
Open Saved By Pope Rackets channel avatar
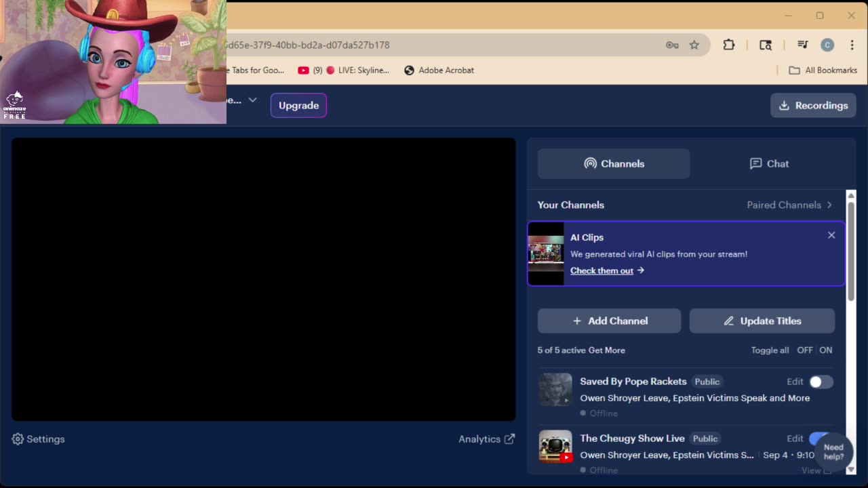pyautogui.click(x=555, y=390)
